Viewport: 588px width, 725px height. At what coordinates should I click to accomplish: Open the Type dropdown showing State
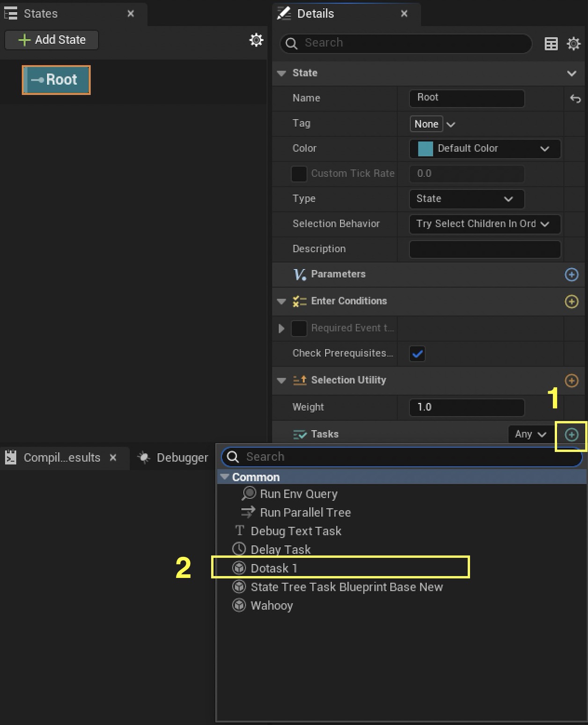click(x=466, y=199)
